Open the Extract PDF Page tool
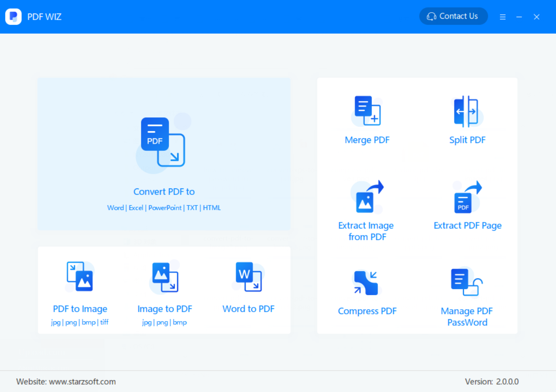 pos(467,205)
